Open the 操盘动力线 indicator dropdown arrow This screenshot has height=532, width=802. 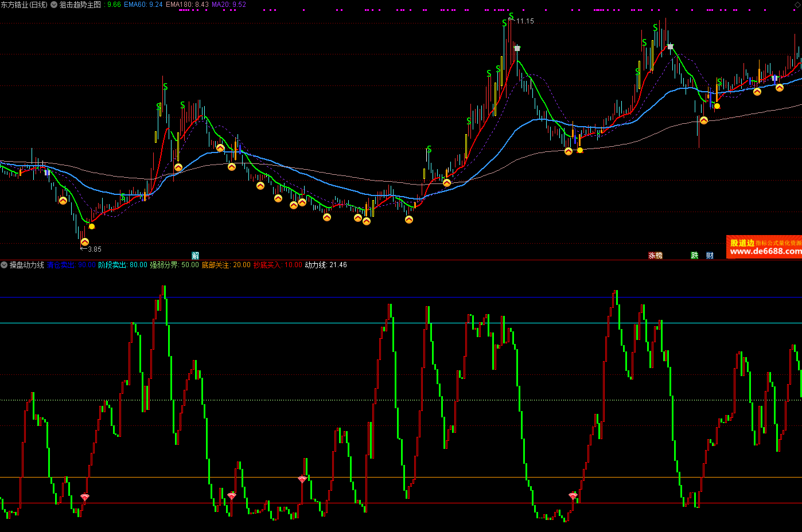coord(5,265)
